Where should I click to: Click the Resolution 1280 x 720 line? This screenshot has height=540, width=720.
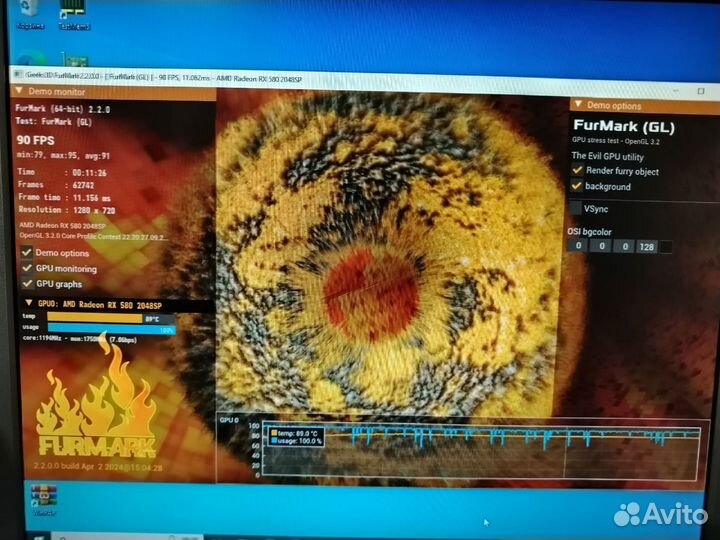coord(67,210)
